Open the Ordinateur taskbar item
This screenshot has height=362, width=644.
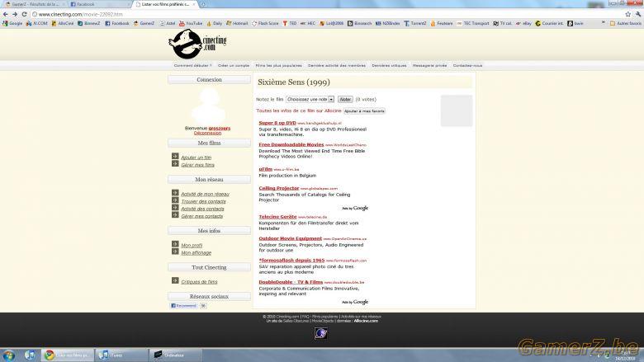point(176,355)
